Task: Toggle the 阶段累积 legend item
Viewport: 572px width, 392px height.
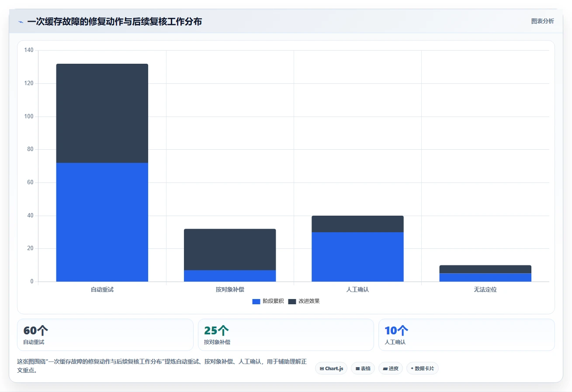Action: click(x=268, y=301)
